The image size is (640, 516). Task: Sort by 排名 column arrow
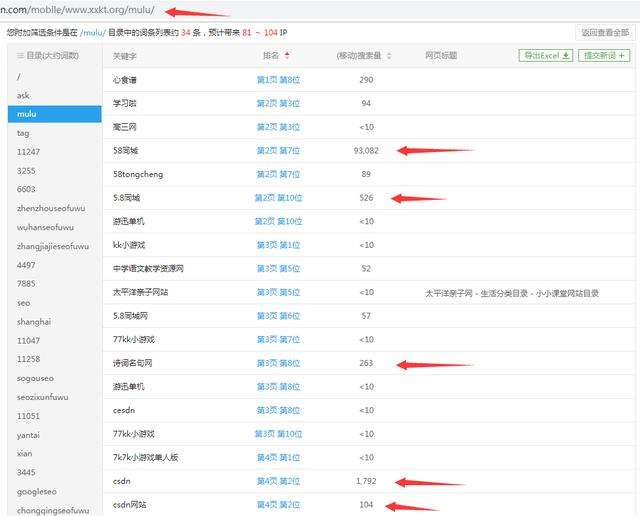[288, 56]
